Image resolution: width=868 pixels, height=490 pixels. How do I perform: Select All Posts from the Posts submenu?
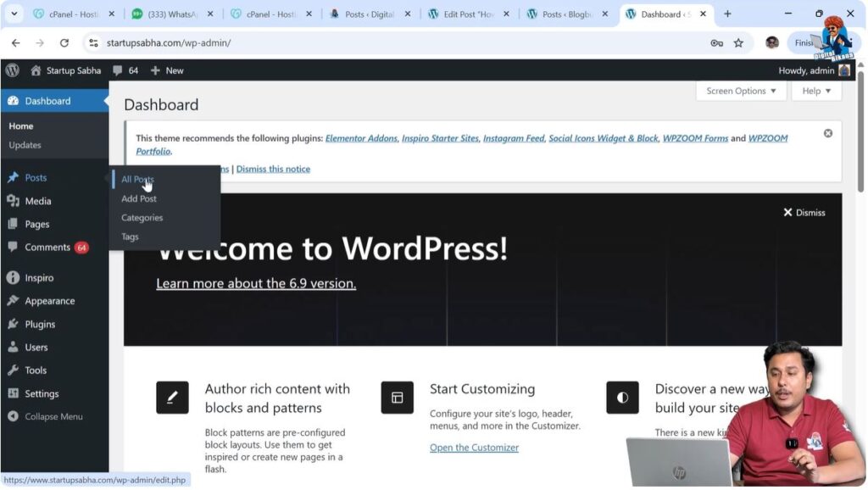[x=136, y=179]
